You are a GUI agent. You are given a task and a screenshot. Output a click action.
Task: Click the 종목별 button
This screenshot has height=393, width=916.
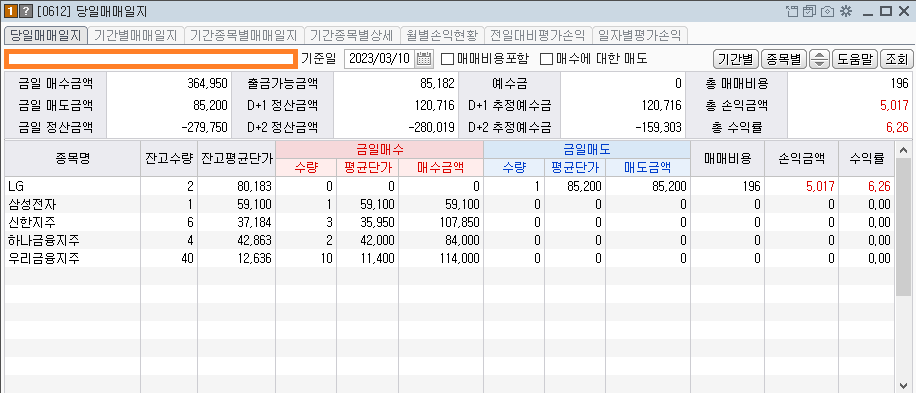click(x=784, y=59)
